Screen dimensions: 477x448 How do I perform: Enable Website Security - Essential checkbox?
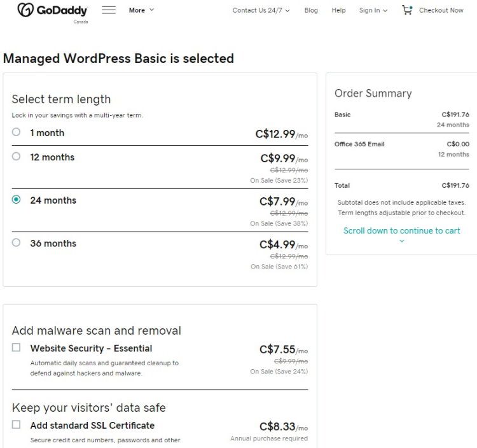pyautogui.click(x=16, y=347)
